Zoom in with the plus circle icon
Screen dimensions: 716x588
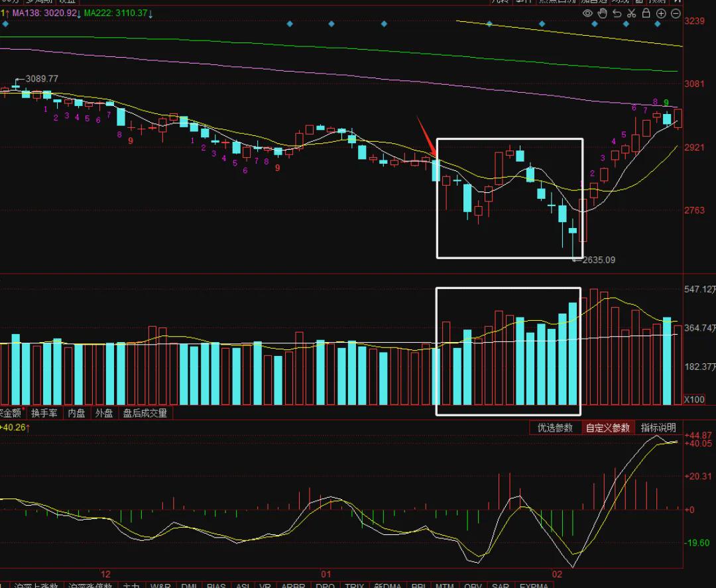pos(661,14)
